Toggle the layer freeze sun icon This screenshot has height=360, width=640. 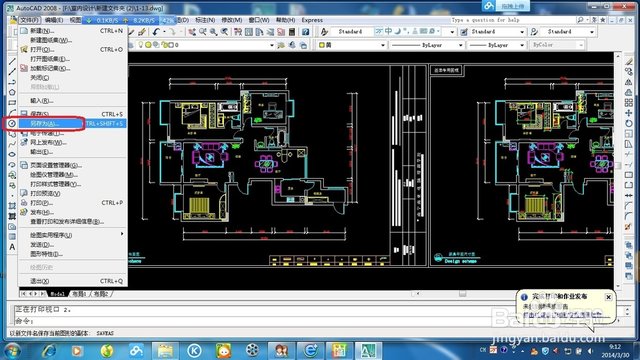tap(148, 45)
